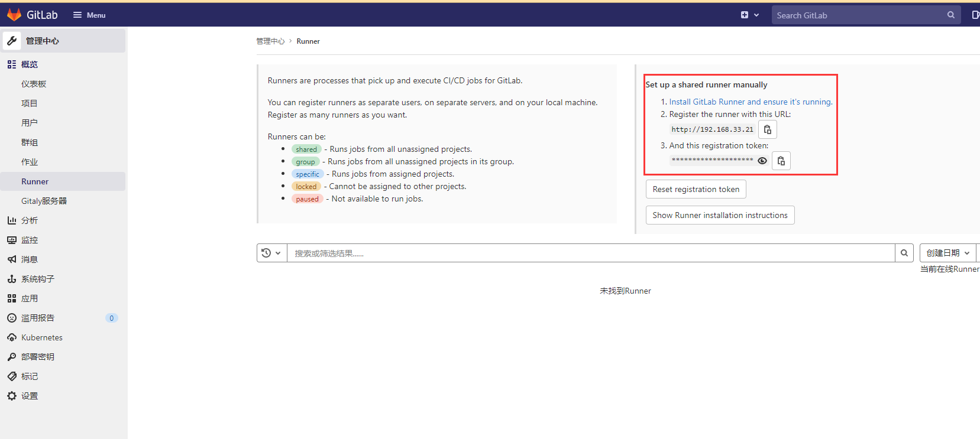The height and width of the screenshot is (439, 980).
Task: Click Show Runner installation instructions
Action: (720, 215)
